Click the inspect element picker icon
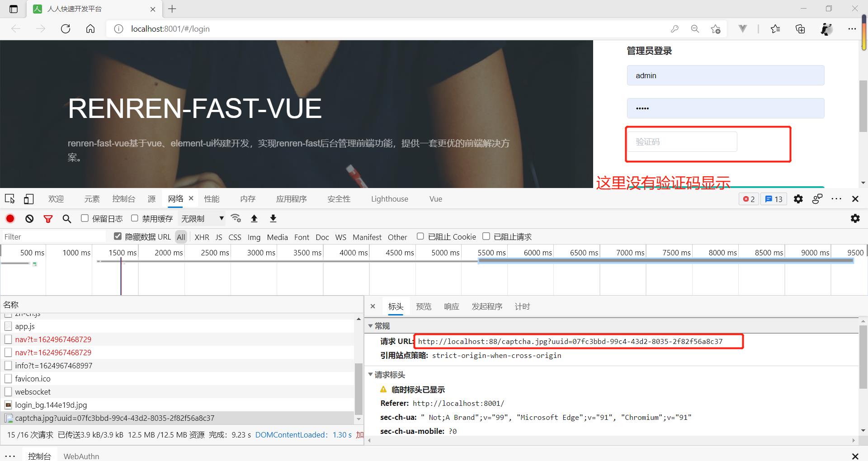 [x=10, y=199]
